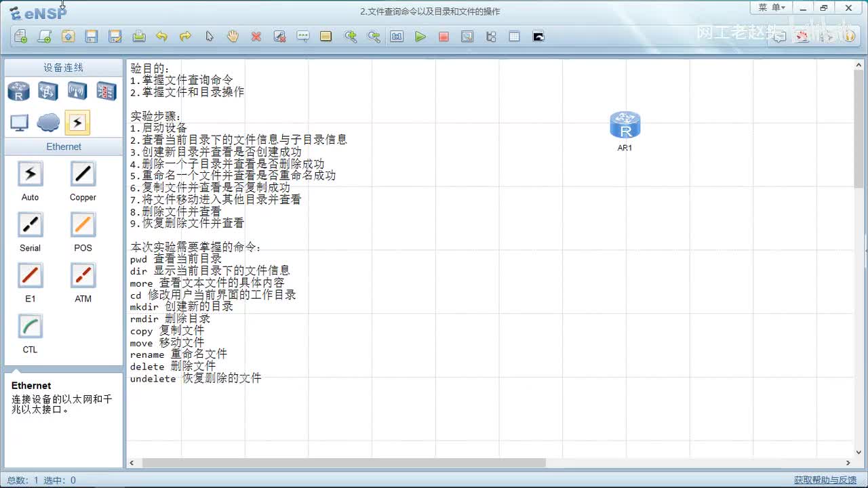
Task: Open the 获取帮助与反馈 link
Action: click(825, 480)
